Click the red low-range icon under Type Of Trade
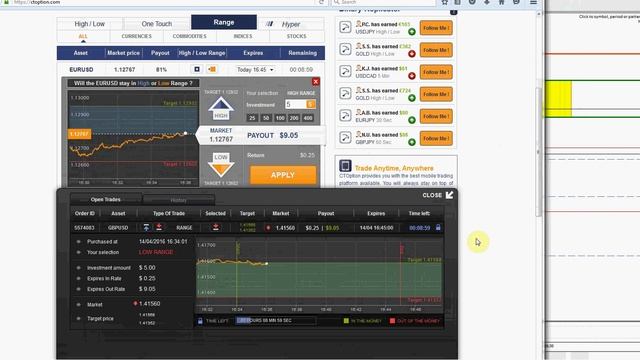The image size is (640, 360). pyautogui.click(x=159, y=227)
